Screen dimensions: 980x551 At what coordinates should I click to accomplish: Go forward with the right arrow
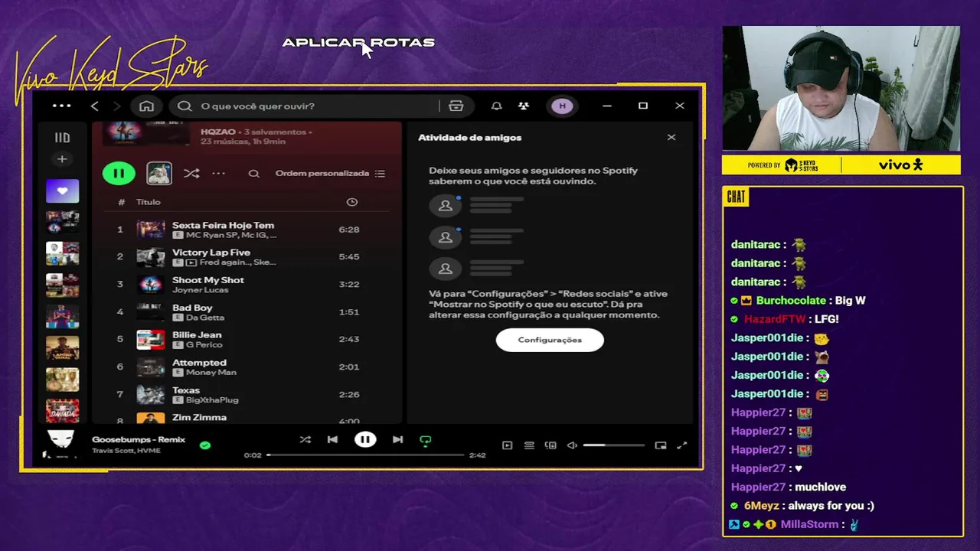tap(116, 106)
